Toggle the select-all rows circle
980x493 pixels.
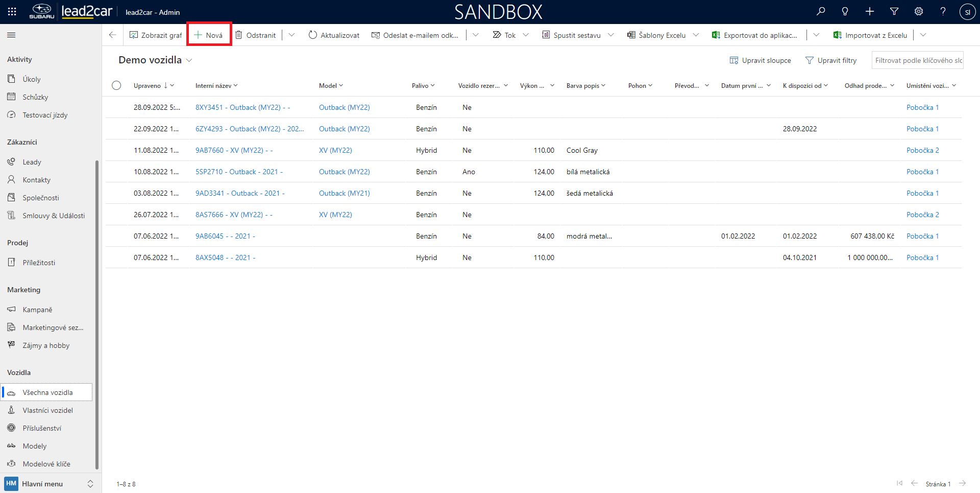pos(116,85)
